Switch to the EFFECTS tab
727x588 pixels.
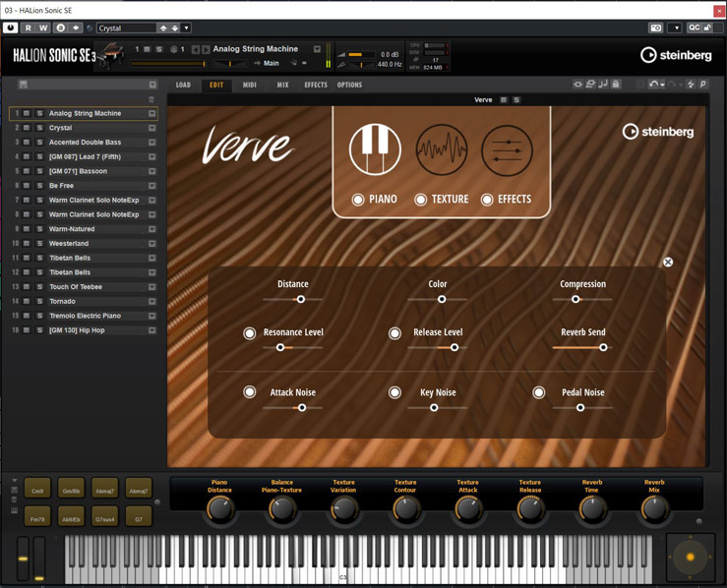316,85
